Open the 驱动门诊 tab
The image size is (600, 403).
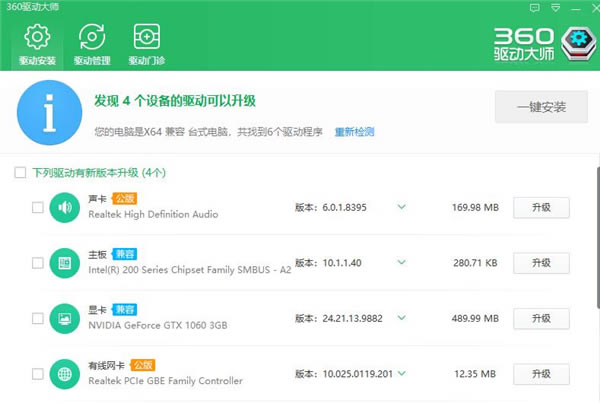pos(147,45)
